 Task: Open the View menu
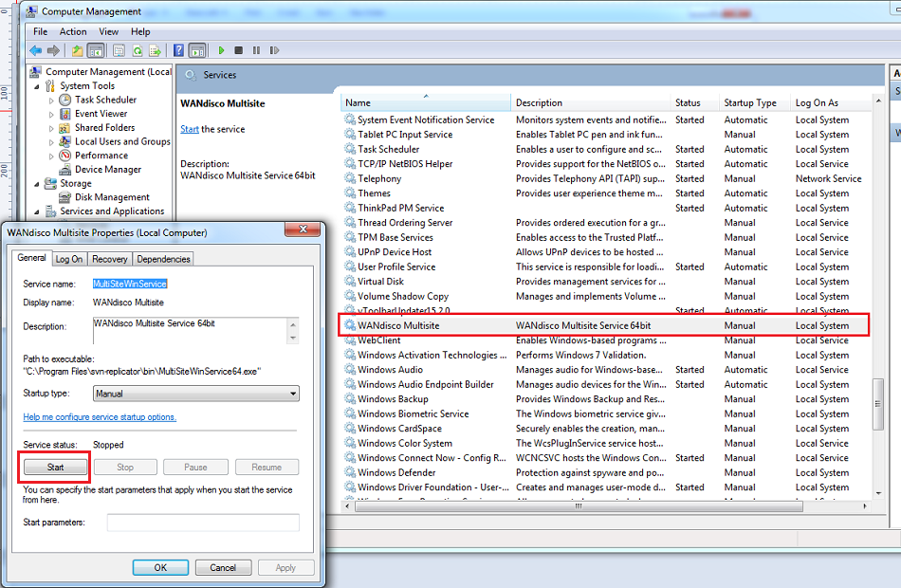[x=109, y=31]
